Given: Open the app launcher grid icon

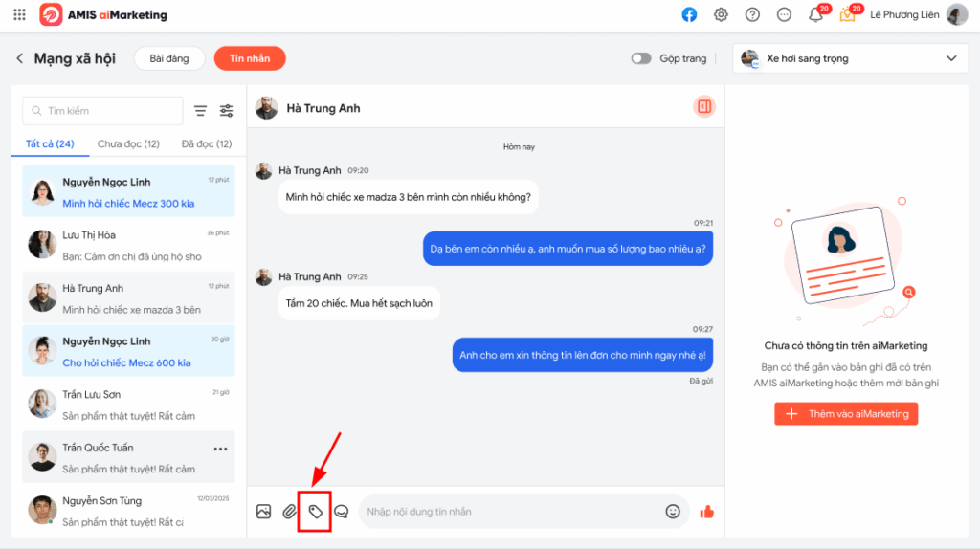Looking at the screenshot, I should [20, 15].
